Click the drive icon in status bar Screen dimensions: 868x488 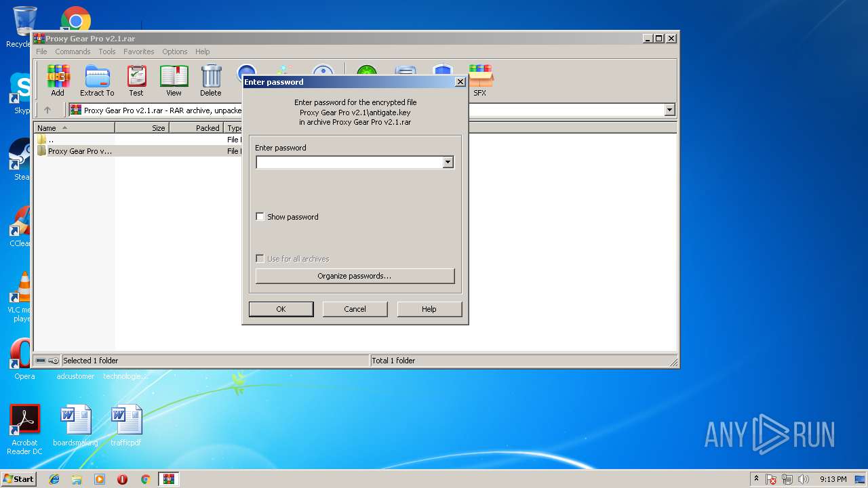pyautogui.click(x=41, y=361)
